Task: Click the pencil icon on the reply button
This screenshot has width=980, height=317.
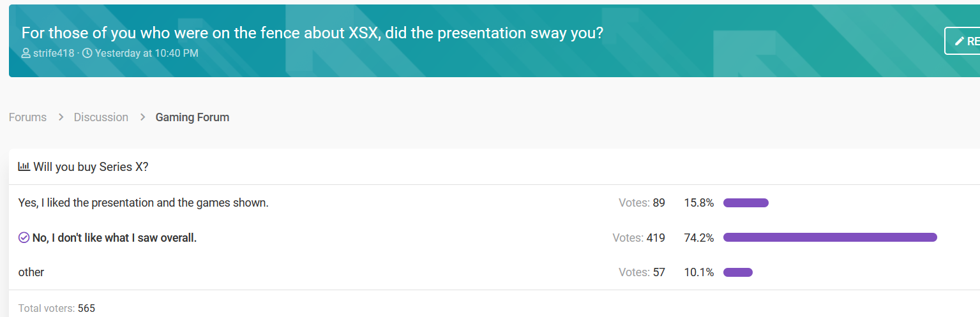Action: click(x=959, y=41)
